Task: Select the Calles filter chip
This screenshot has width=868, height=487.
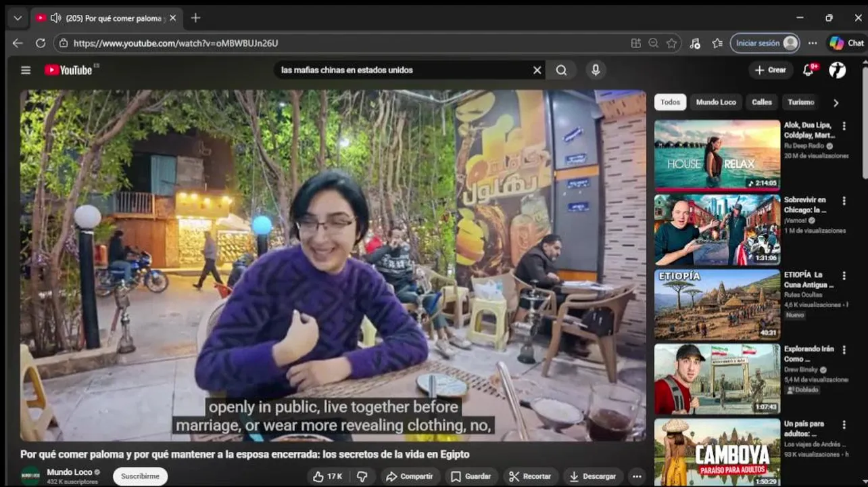Action: [x=762, y=102]
